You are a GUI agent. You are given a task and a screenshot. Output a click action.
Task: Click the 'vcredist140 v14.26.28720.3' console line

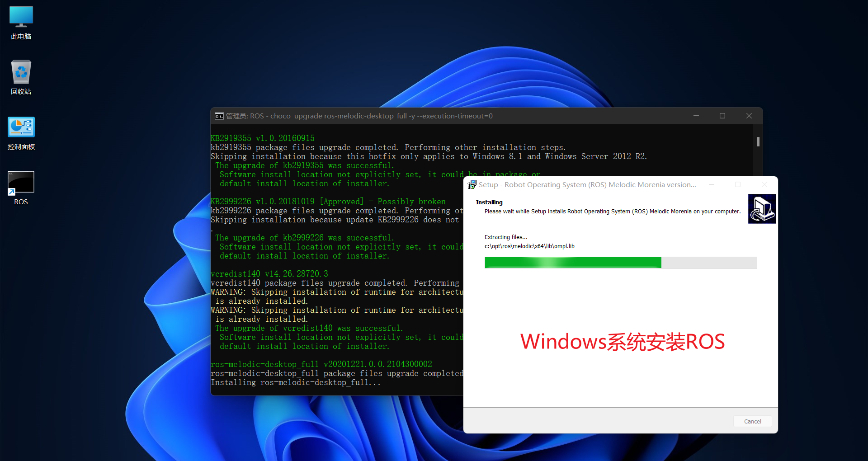[269, 274]
